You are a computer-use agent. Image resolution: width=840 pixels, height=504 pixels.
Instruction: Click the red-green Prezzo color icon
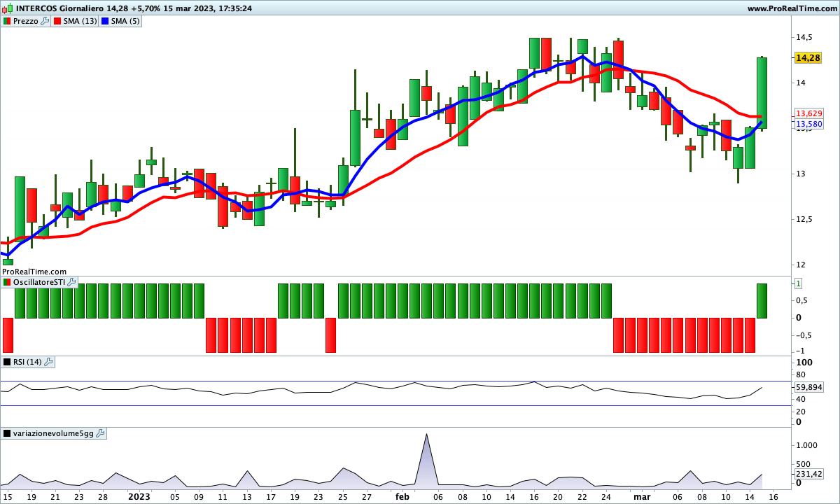coord(8,21)
